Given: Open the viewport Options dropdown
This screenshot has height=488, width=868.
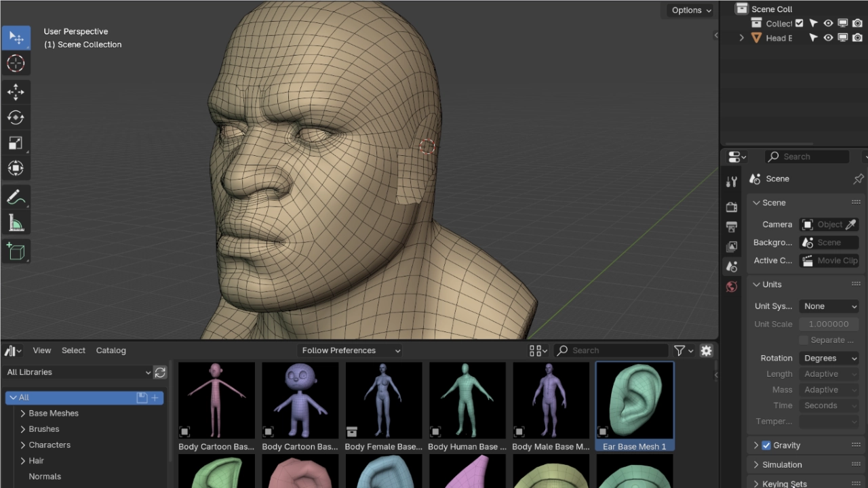Looking at the screenshot, I should coord(691,10).
